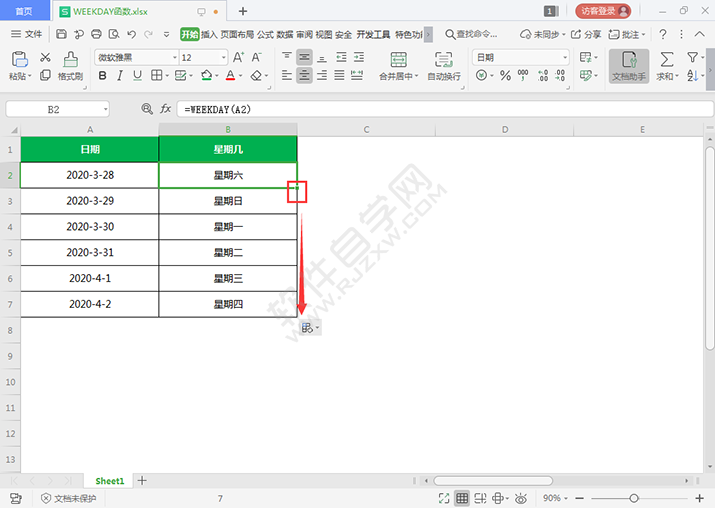Open the fill color dropdown arrow

217,76
